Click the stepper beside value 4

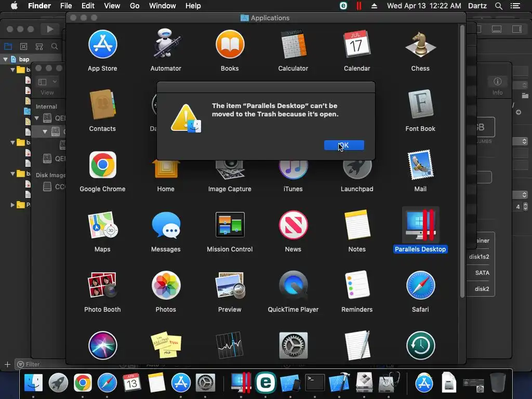[525, 206]
